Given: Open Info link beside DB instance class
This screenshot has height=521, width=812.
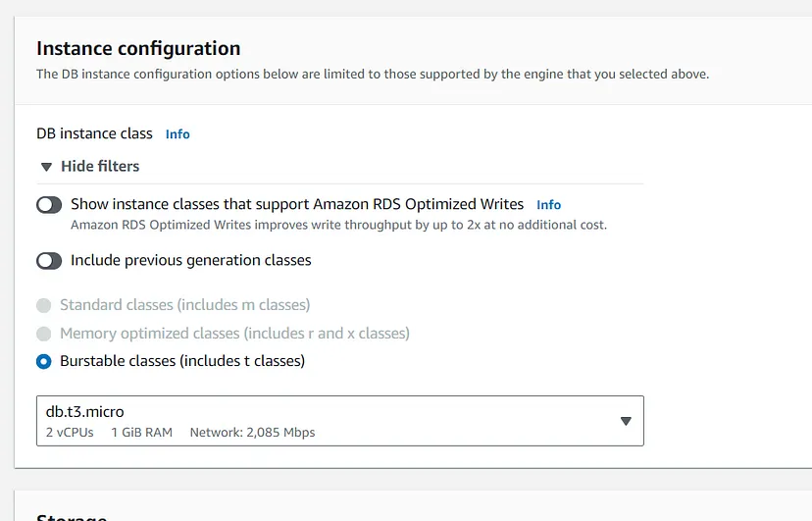Looking at the screenshot, I should click(178, 133).
